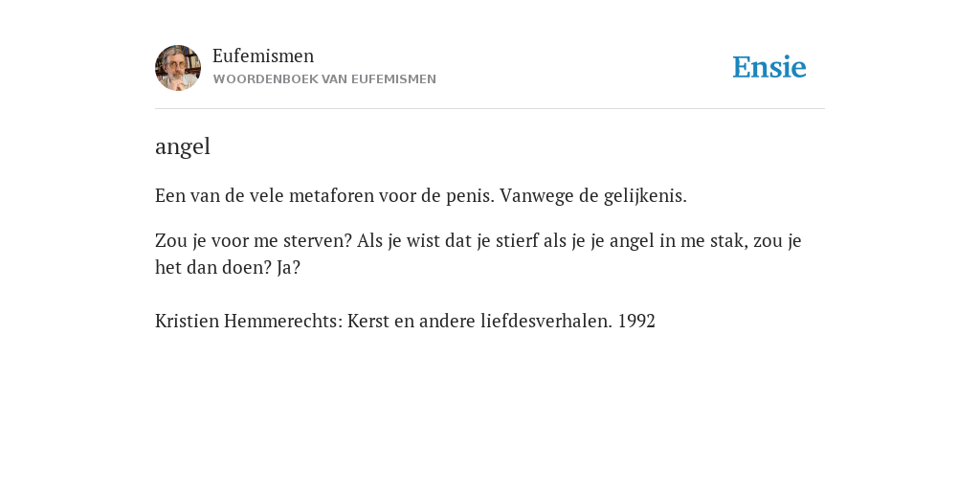Click the word 'angel' inside the quote
This screenshot has height=490, width=980.
click(632, 241)
